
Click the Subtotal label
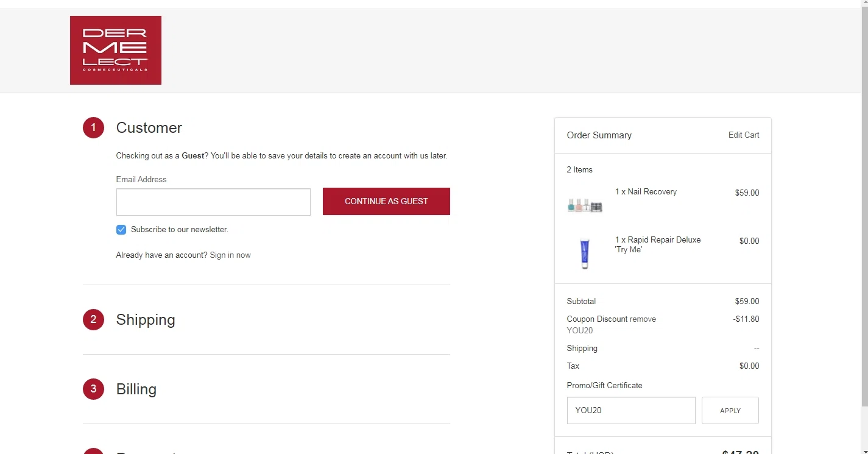582,302
